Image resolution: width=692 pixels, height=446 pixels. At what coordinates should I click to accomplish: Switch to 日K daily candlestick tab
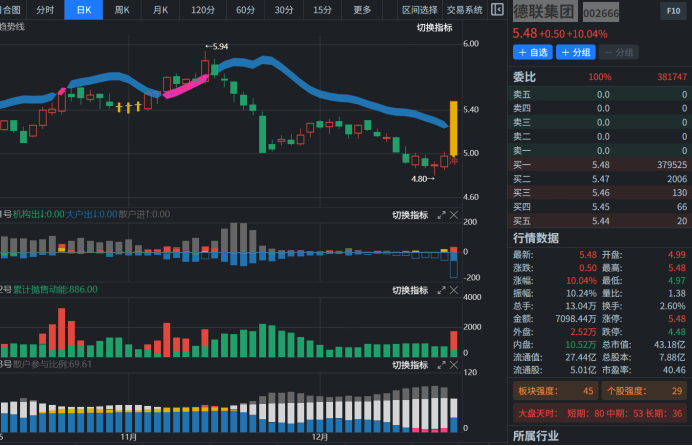coord(83,10)
